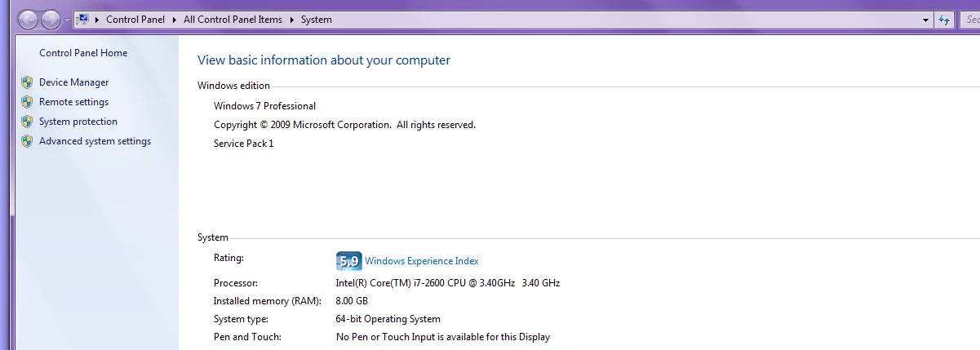Open System protection link
Screen dimensions: 980x350
78,122
